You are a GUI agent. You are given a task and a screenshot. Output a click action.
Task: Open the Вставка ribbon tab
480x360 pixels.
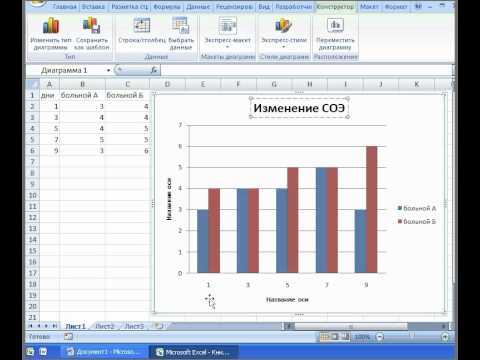[93, 6]
